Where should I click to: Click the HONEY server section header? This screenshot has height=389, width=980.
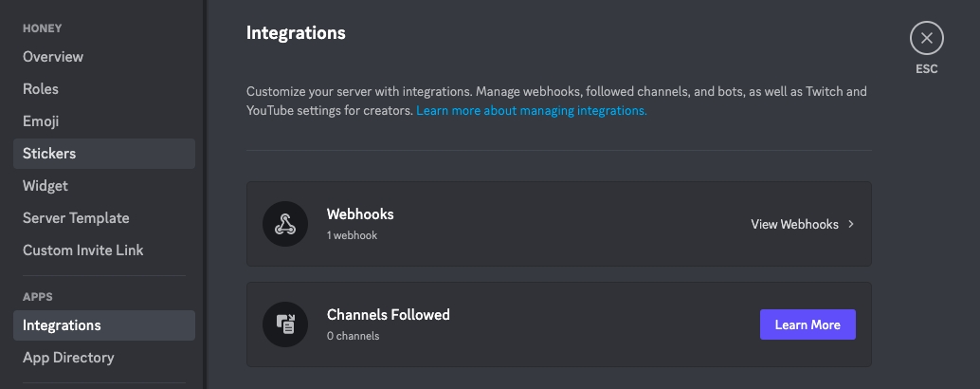pyautogui.click(x=42, y=28)
